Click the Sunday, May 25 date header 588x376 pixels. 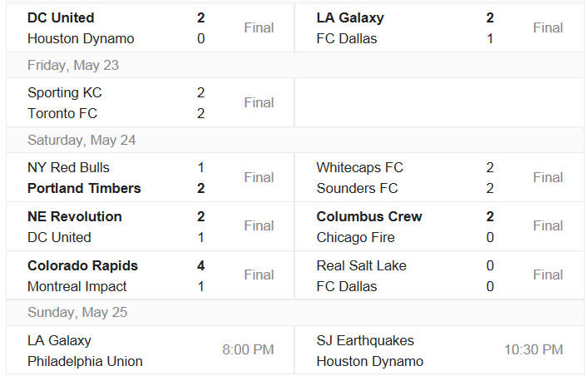tap(77, 312)
